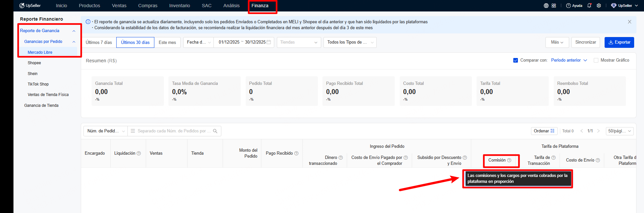Click the search magnifier icon
The width and height of the screenshot is (644, 213).
tap(215, 131)
